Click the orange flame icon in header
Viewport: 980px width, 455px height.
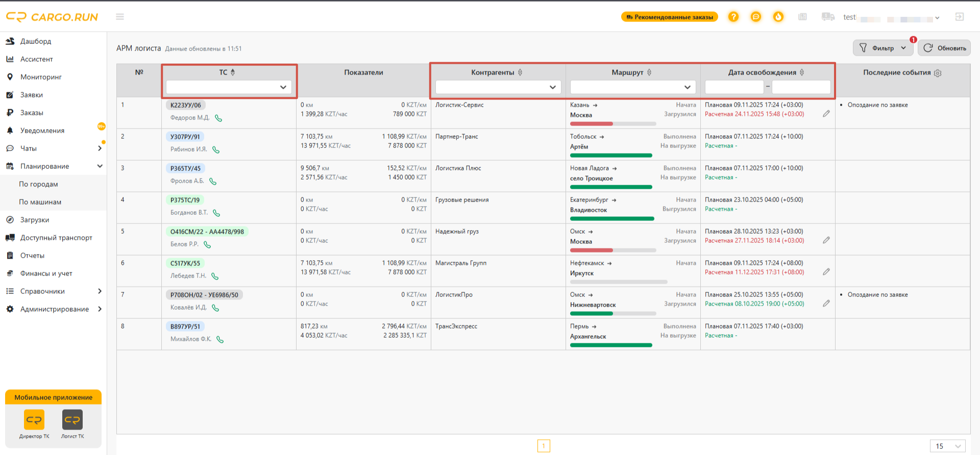click(x=778, y=17)
